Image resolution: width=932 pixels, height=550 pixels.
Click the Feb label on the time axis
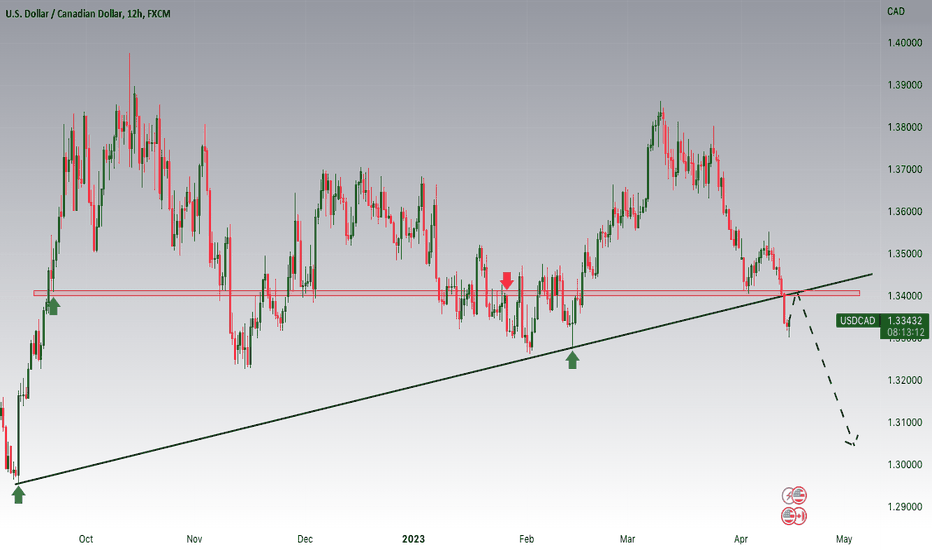pyautogui.click(x=527, y=539)
